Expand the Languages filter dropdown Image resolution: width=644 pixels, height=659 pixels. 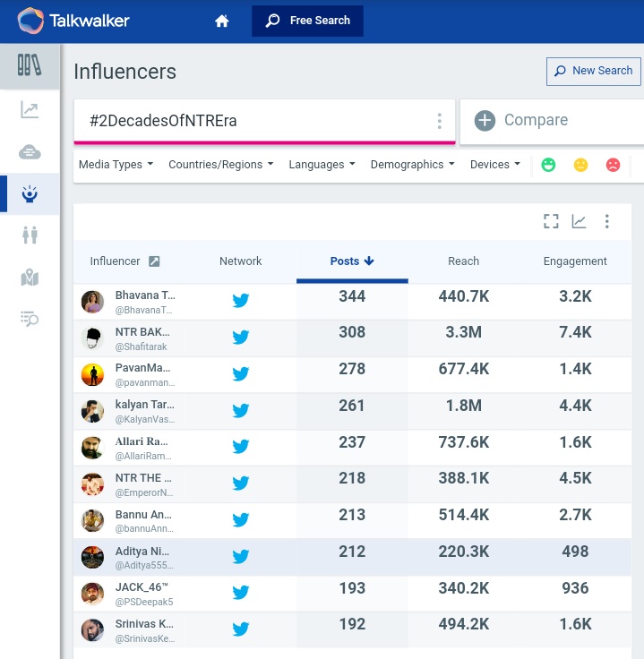tap(322, 165)
